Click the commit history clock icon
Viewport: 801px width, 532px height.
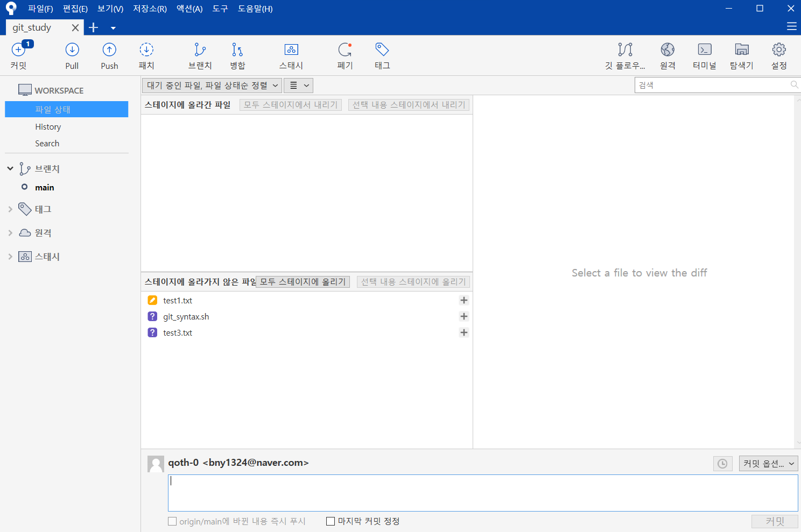[x=722, y=463]
